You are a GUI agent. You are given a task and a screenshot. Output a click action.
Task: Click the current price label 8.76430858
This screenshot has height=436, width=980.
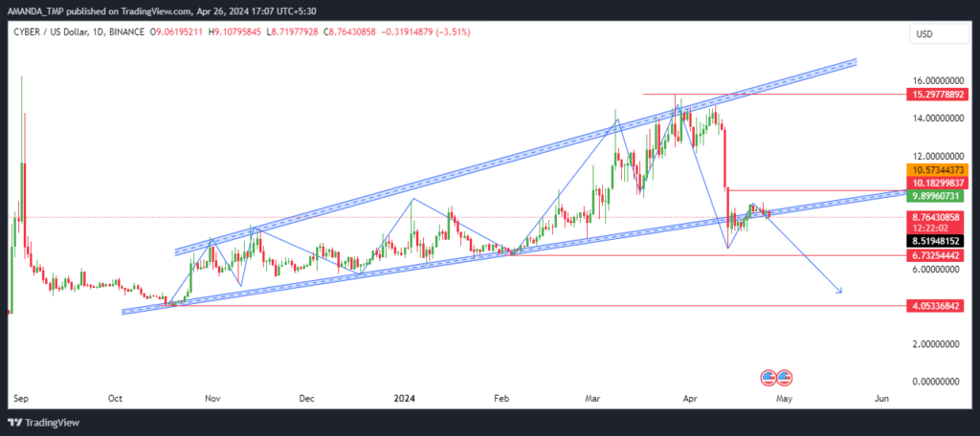(936, 217)
